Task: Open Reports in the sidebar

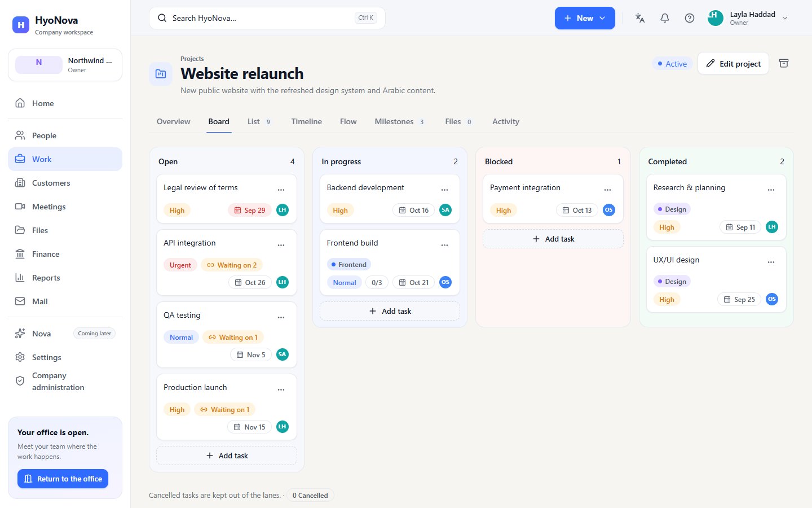Action: 65,278
